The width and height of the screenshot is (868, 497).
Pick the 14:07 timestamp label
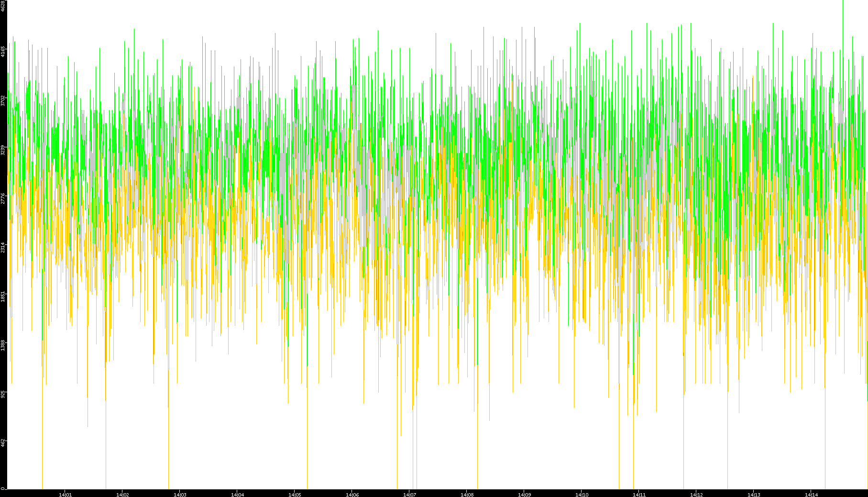[x=409, y=494]
